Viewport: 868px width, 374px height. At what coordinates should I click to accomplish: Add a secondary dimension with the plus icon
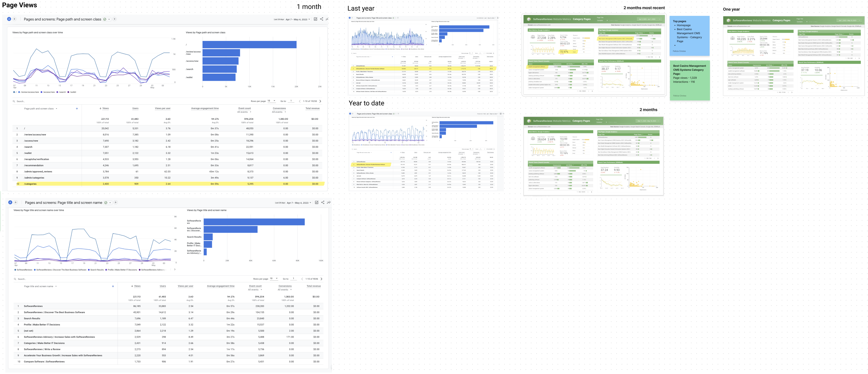tap(77, 108)
